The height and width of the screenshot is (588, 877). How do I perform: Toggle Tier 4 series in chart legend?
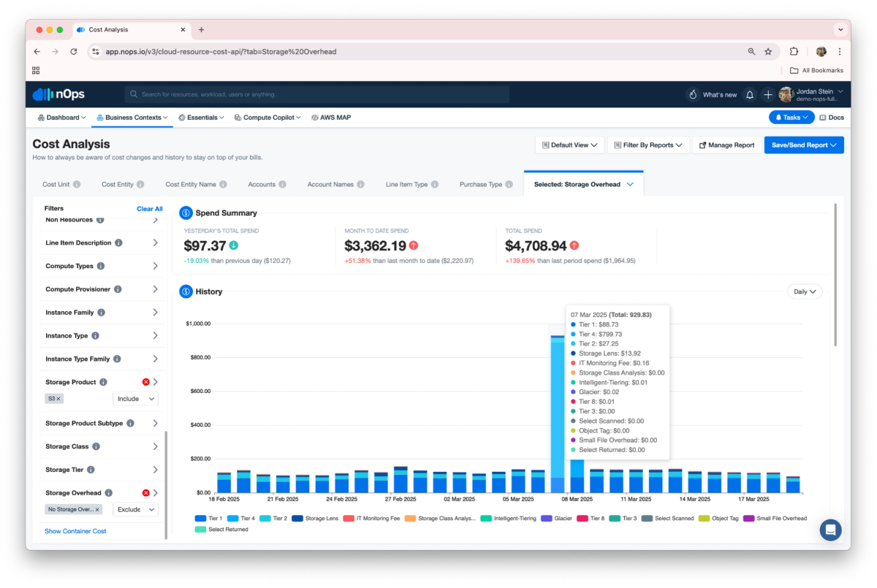pos(242,519)
